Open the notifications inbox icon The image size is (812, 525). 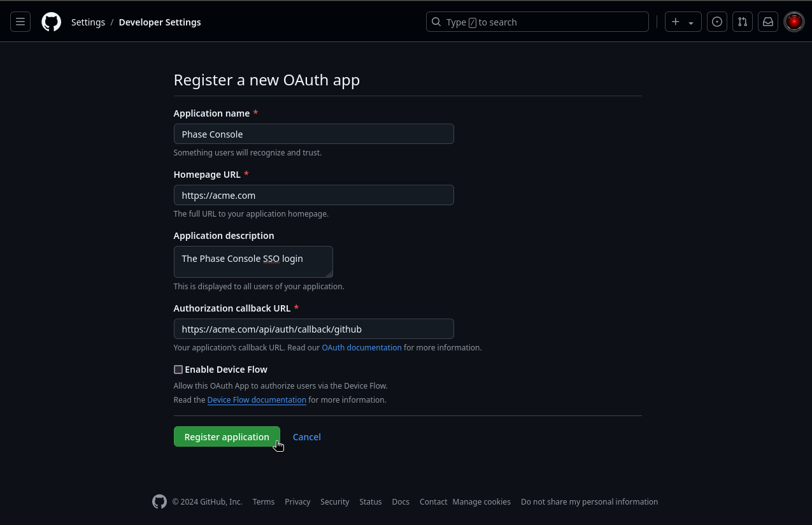click(768, 22)
